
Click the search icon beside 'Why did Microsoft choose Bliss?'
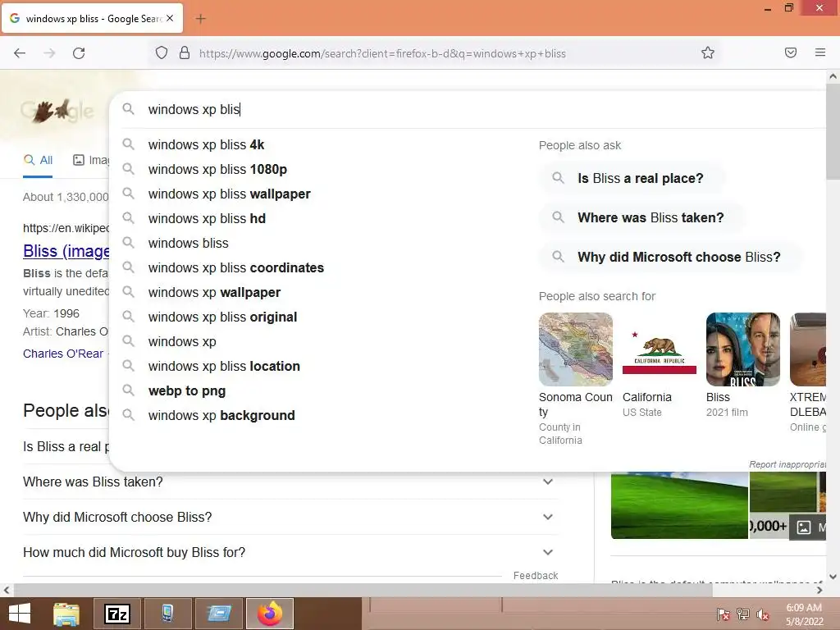558,257
